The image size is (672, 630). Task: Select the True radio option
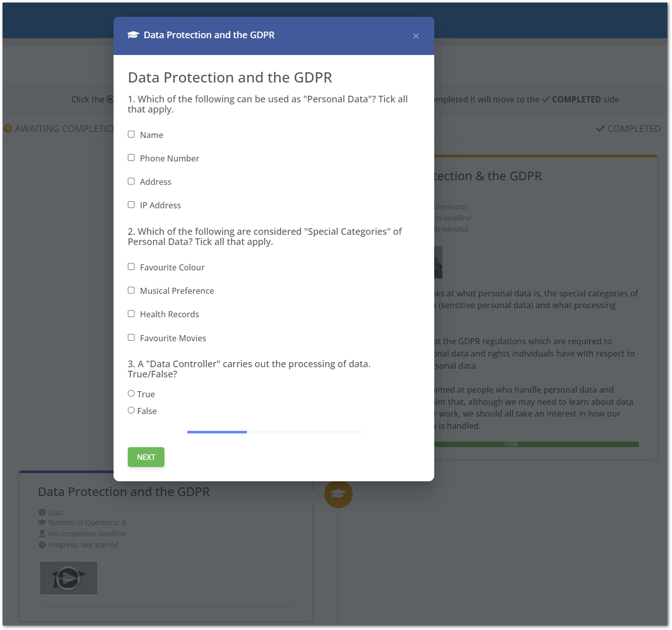pyautogui.click(x=131, y=393)
